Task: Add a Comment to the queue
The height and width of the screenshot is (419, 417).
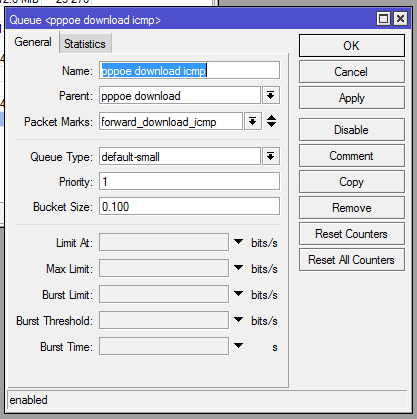Action: 352,156
